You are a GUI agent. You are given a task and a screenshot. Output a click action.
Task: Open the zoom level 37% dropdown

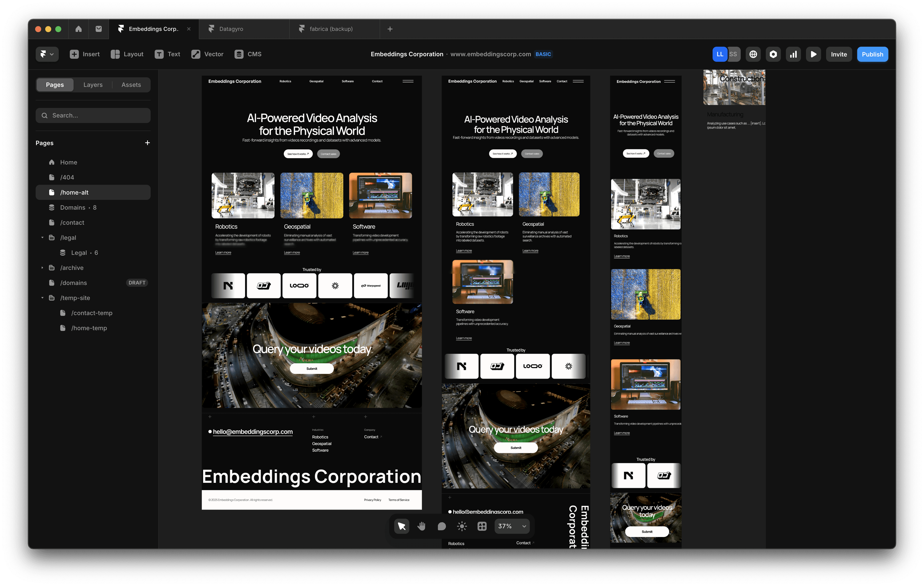point(512,526)
